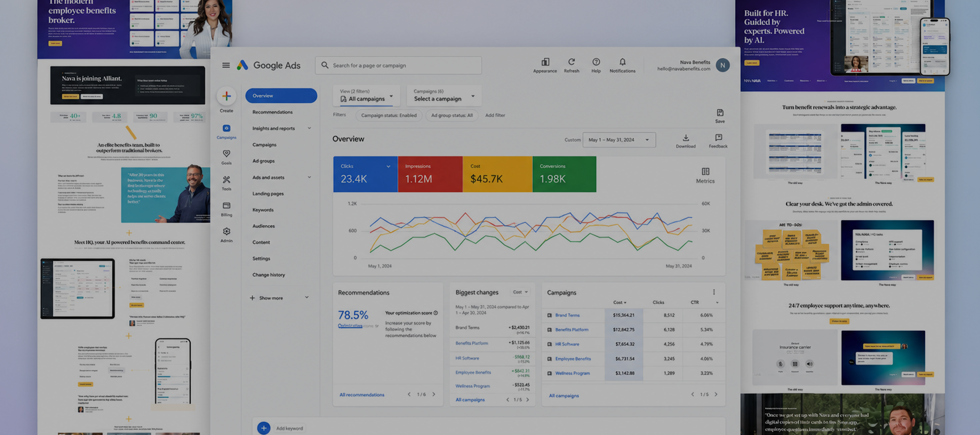The image size is (980, 435).
Task: Go to next recommendation page arrow
Action: click(x=434, y=394)
